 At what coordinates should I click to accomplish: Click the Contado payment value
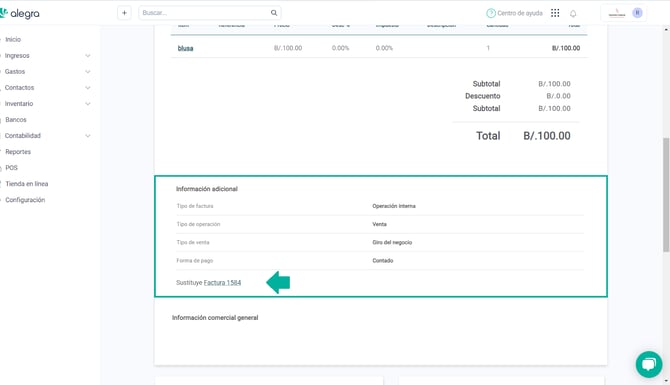382,261
